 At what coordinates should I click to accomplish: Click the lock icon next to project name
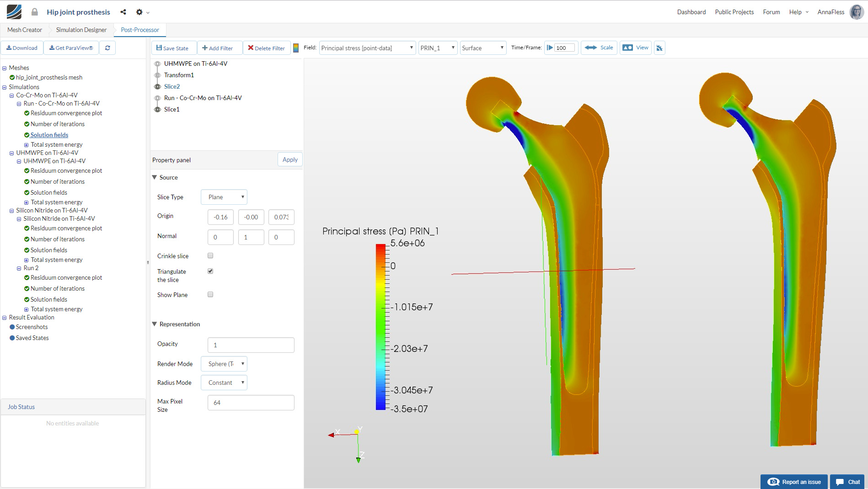(34, 12)
